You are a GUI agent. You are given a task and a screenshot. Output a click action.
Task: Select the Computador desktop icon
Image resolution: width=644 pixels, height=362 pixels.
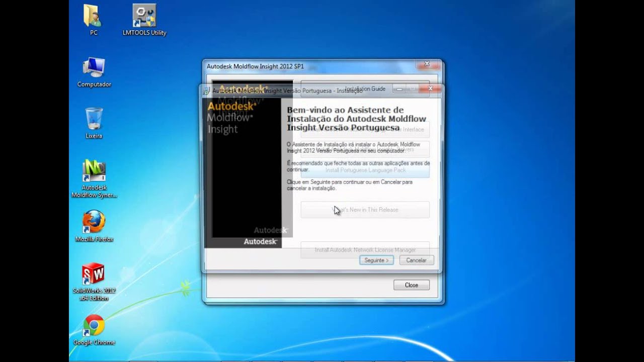pos(94,71)
